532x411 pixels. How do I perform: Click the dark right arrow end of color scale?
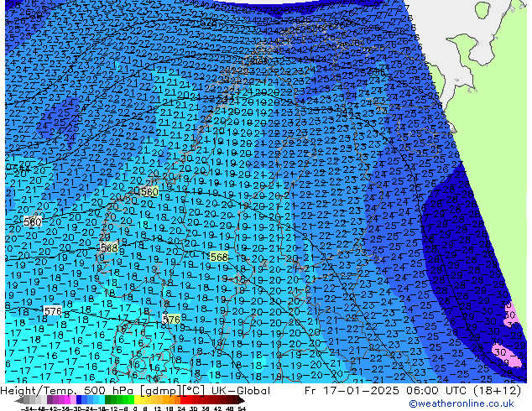[x=242, y=400]
